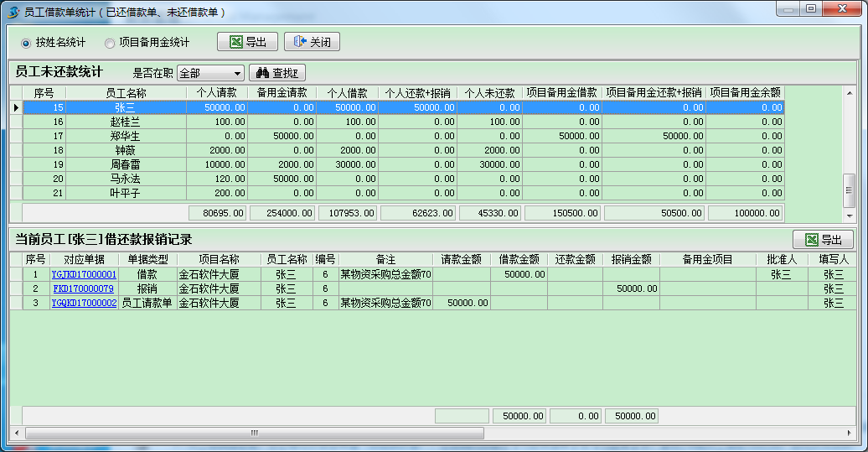868x452 pixels.
Task: Click the 项目备用金还款+报销 column header
Action: pyautogui.click(x=654, y=93)
